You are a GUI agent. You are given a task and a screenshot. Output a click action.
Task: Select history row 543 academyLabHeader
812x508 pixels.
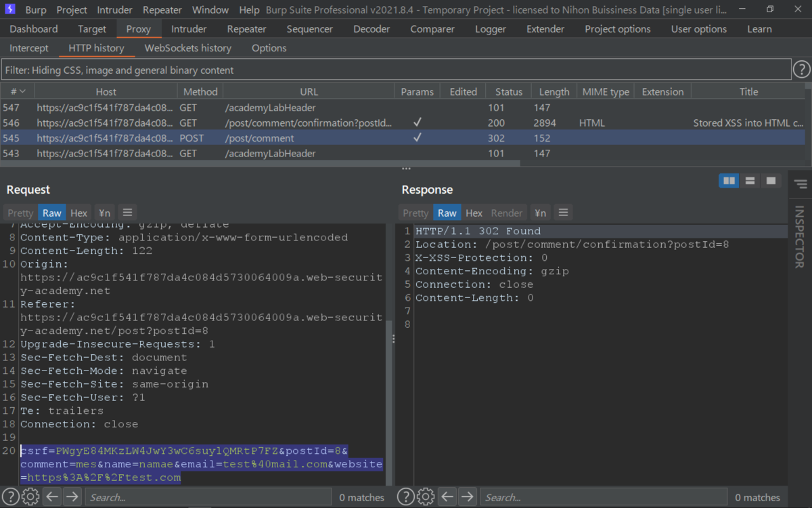point(402,153)
